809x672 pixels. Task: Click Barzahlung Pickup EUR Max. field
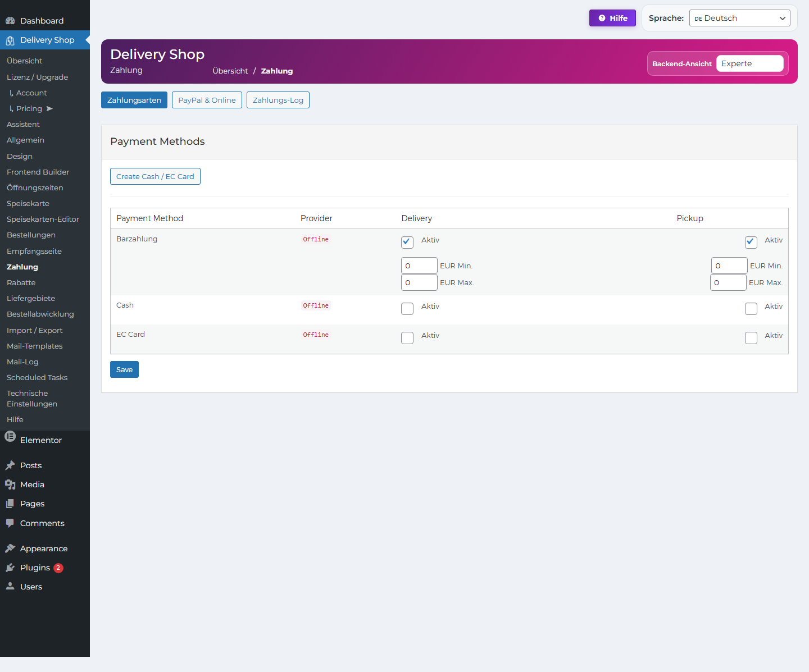click(x=728, y=282)
